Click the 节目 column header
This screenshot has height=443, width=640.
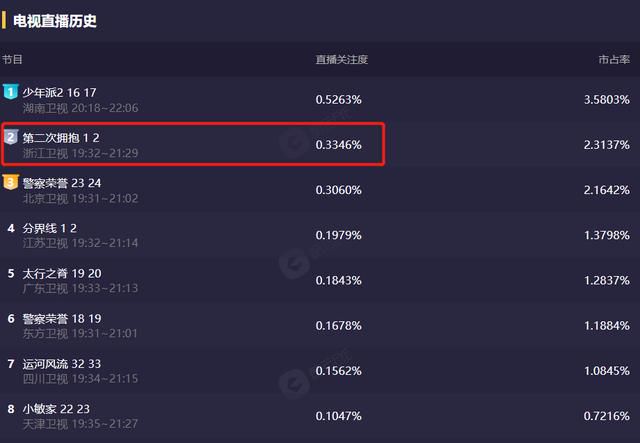tap(12, 60)
